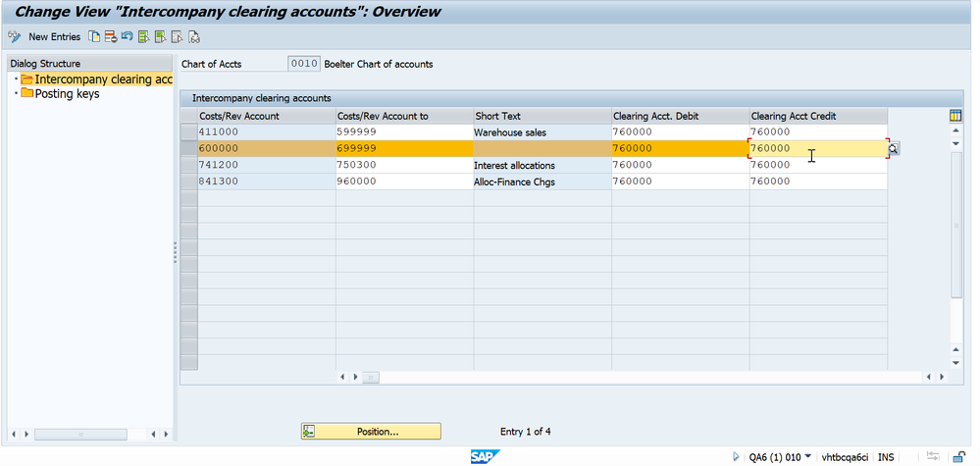Screen dimensions: 980x466
Task: Click Interest allocations short text cell
Action: (542, 165)
